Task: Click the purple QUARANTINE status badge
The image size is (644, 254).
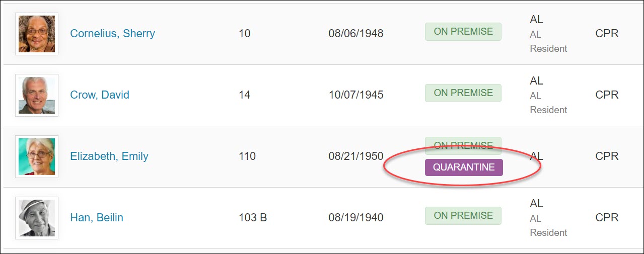Action: 464,167
